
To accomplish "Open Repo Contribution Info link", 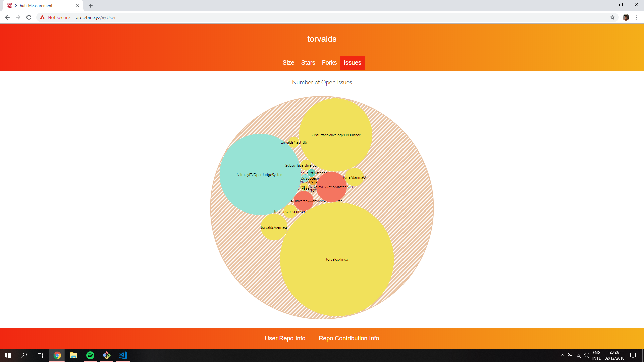I will [349, 338].
